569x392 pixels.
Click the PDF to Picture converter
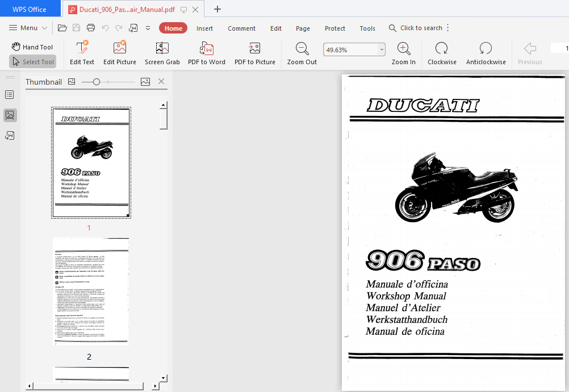[x=255, y=53]
